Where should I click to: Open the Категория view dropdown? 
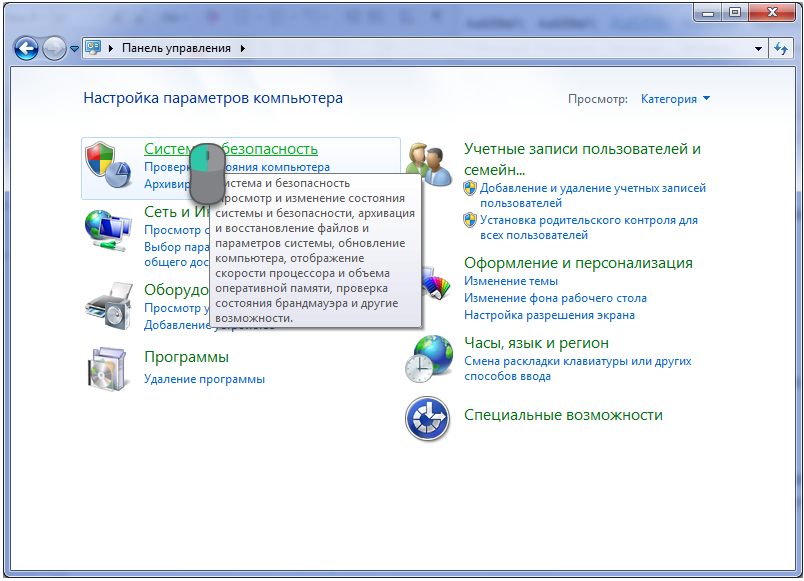click(x=675, y=99)
